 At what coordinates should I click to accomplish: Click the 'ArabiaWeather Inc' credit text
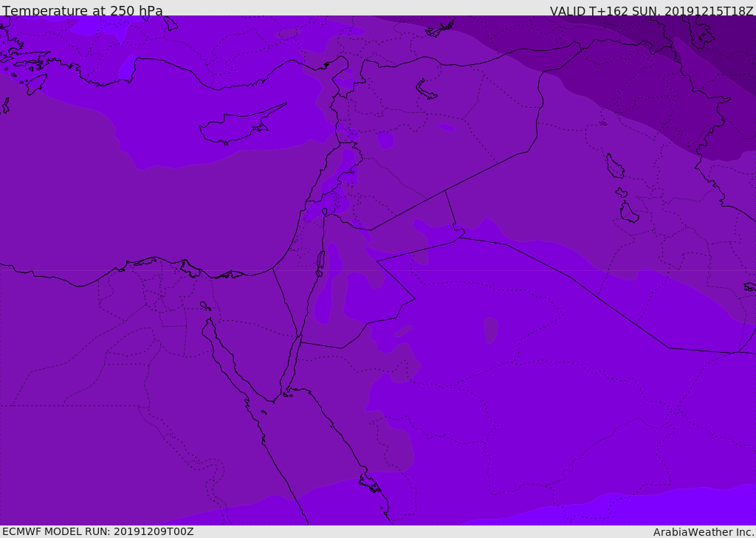tap(703, 532)
